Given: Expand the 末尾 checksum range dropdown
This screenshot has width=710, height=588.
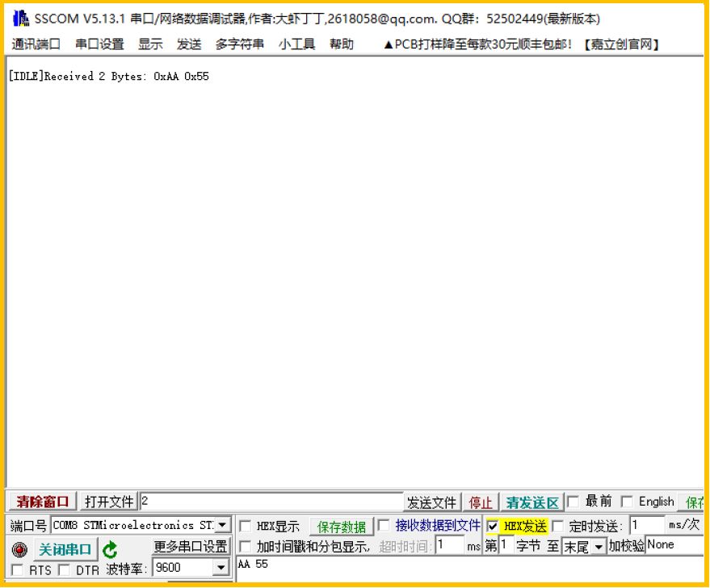Looking at the screenshot, I should (599, 548).
